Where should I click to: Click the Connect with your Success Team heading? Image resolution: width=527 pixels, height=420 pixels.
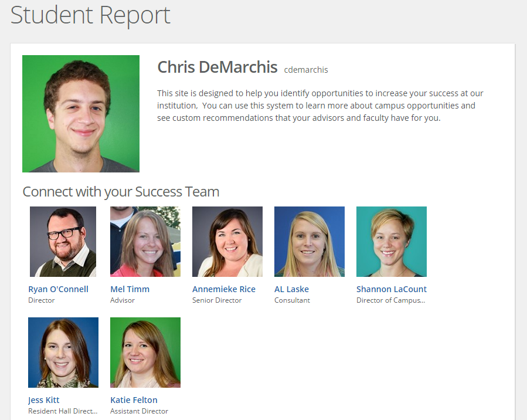click(x=120, y=191)
